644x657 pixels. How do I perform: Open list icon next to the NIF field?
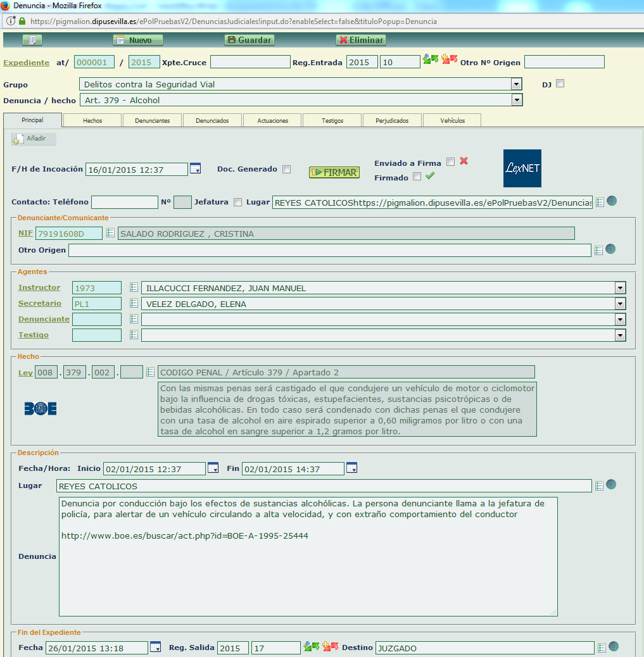(x=110, y=233)
